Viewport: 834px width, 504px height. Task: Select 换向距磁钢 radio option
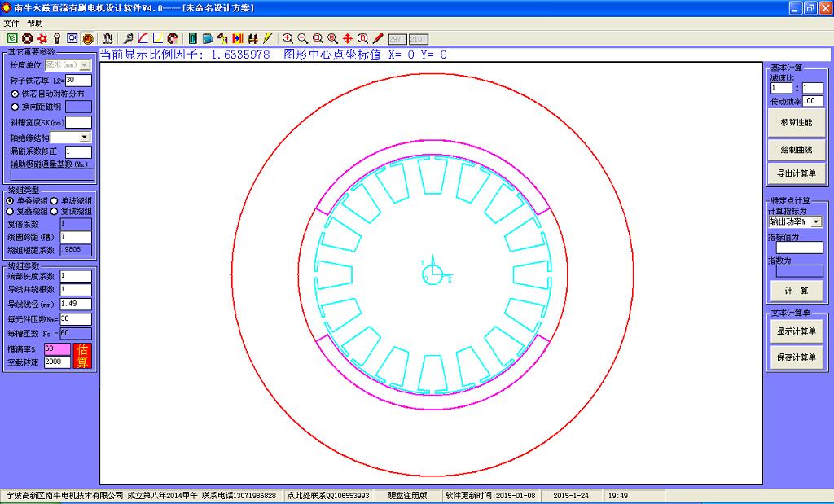[x=15, y=106]
